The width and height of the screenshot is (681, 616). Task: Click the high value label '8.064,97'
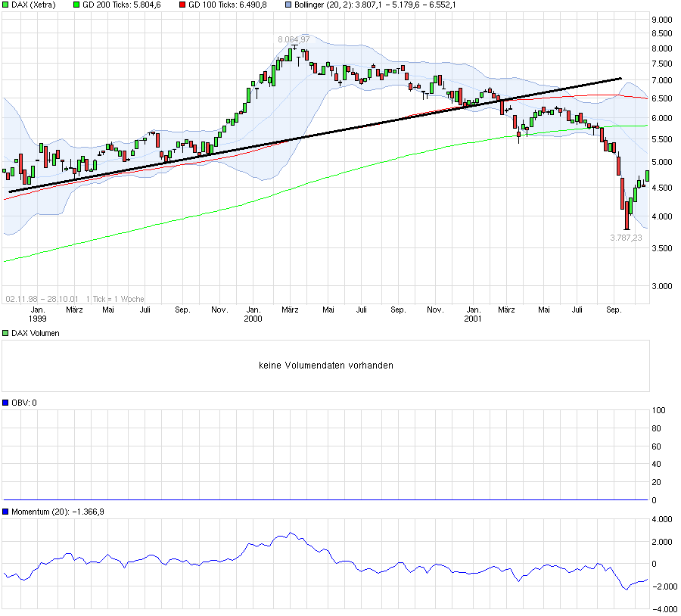point(294,39)
